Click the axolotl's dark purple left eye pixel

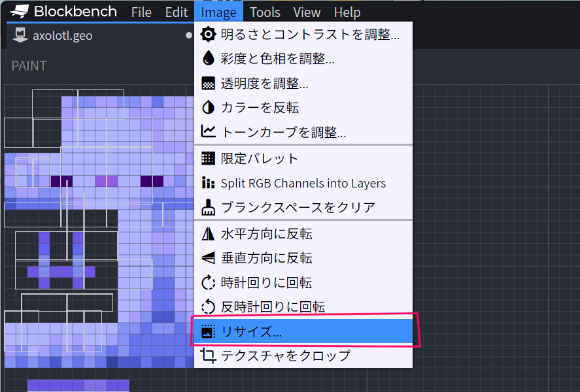pos(61,181)
